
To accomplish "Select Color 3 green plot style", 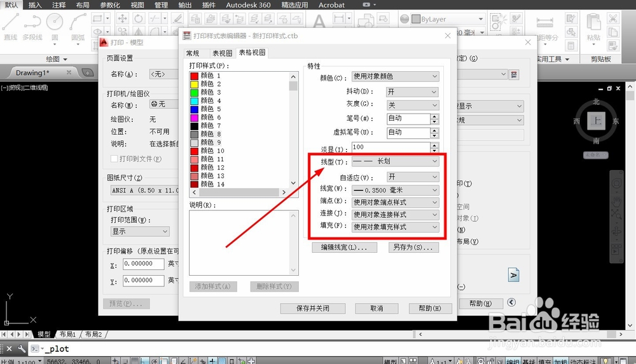I will (x=205, y=92).
